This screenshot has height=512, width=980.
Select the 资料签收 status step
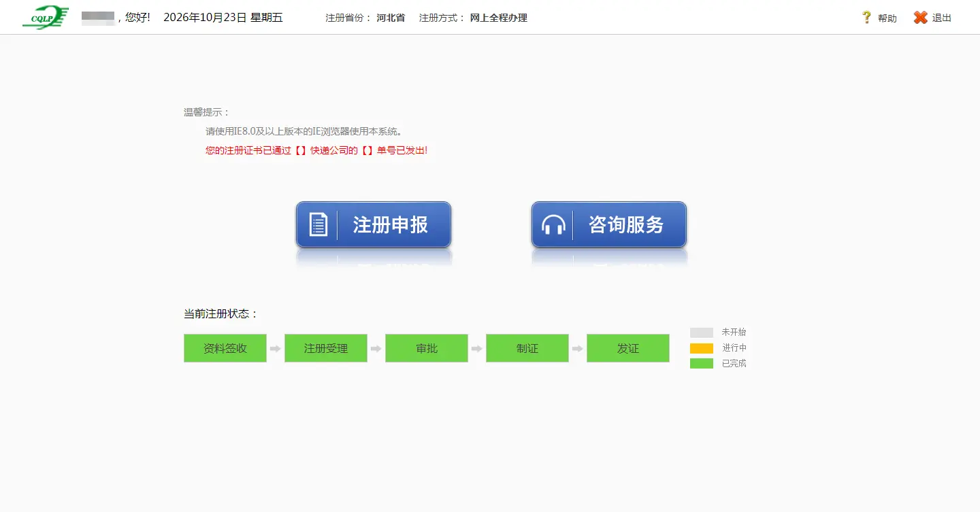225,348
